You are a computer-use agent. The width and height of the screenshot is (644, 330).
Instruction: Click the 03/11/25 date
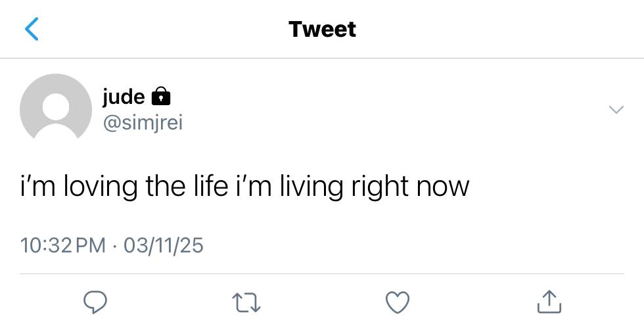(x=163, y=245)
